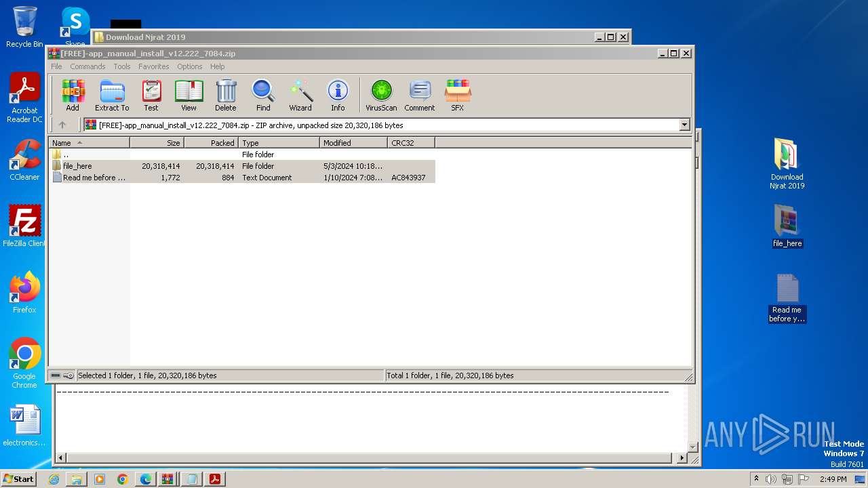Start VirusScan on the archive
The image size is (868, 488).
(381, 96)
